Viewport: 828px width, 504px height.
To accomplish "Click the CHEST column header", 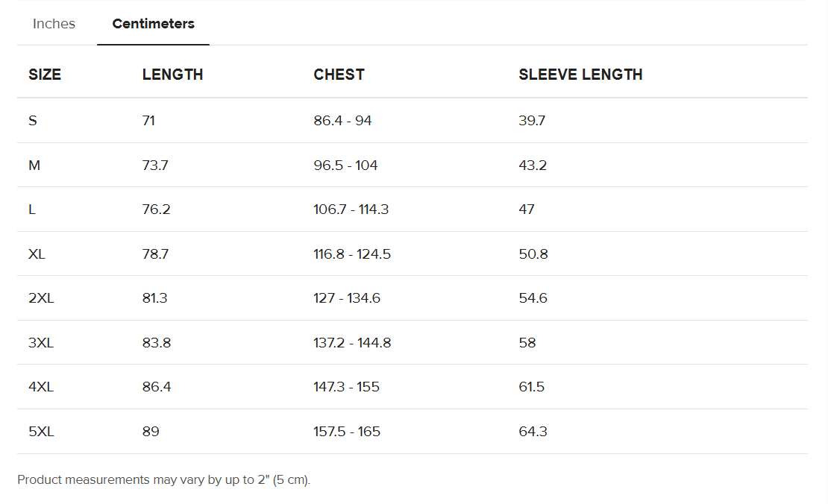I will coord(339,75).
